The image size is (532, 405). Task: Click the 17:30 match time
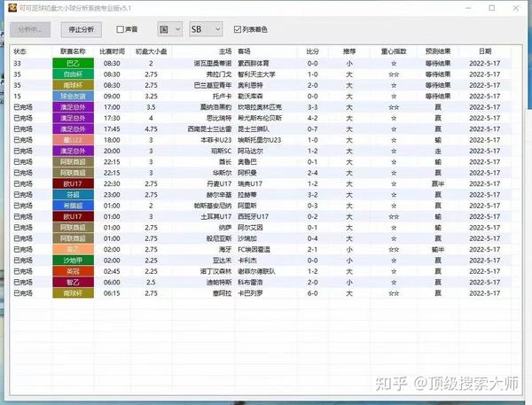[112, 118]
